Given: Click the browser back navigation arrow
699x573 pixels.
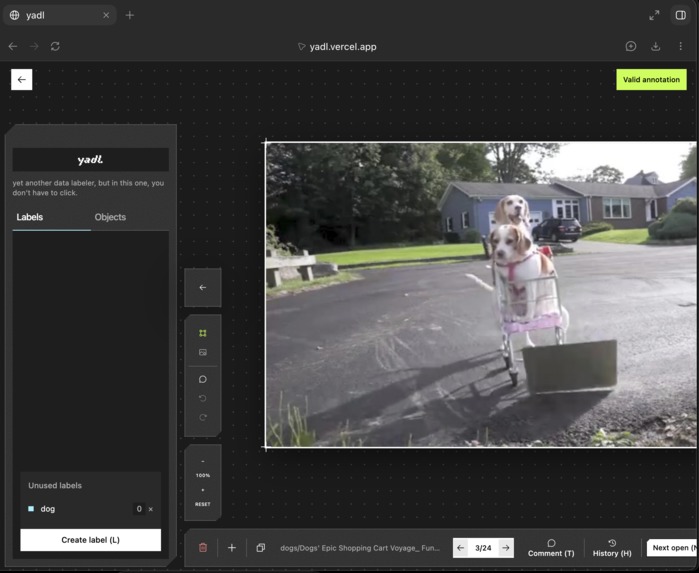Looking at the screenshot, I should pos(13,46).
